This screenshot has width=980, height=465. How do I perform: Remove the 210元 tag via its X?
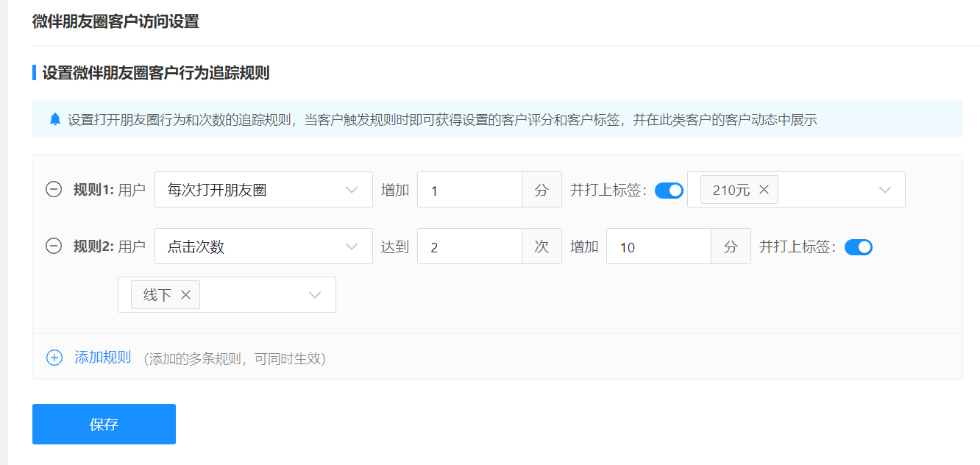coord(764,190)
